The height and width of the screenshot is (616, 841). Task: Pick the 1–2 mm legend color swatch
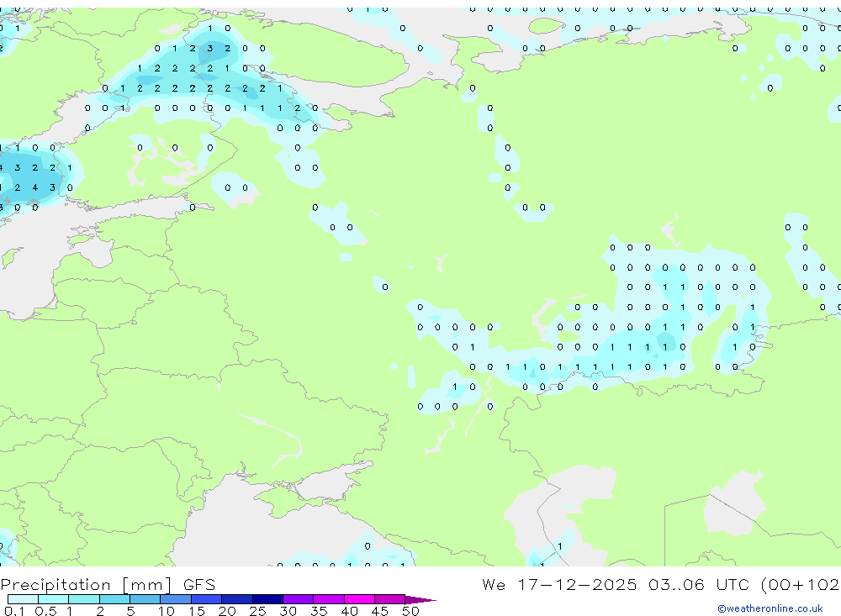(x=83, y=599)
